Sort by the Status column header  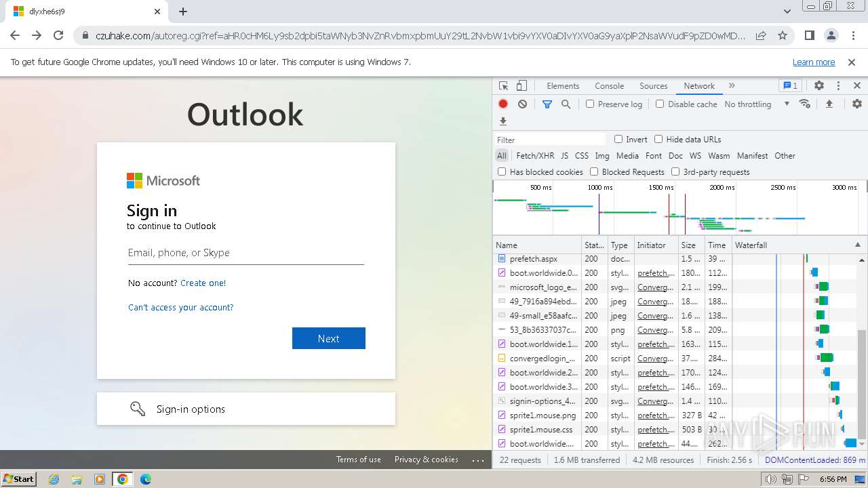point(594,245)
